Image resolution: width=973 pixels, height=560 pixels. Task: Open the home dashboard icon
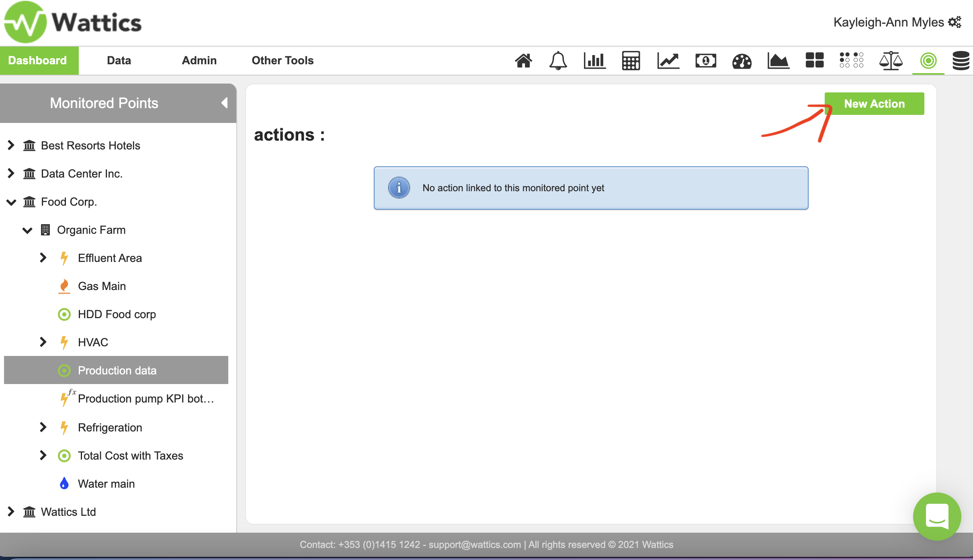coord(523,61)
